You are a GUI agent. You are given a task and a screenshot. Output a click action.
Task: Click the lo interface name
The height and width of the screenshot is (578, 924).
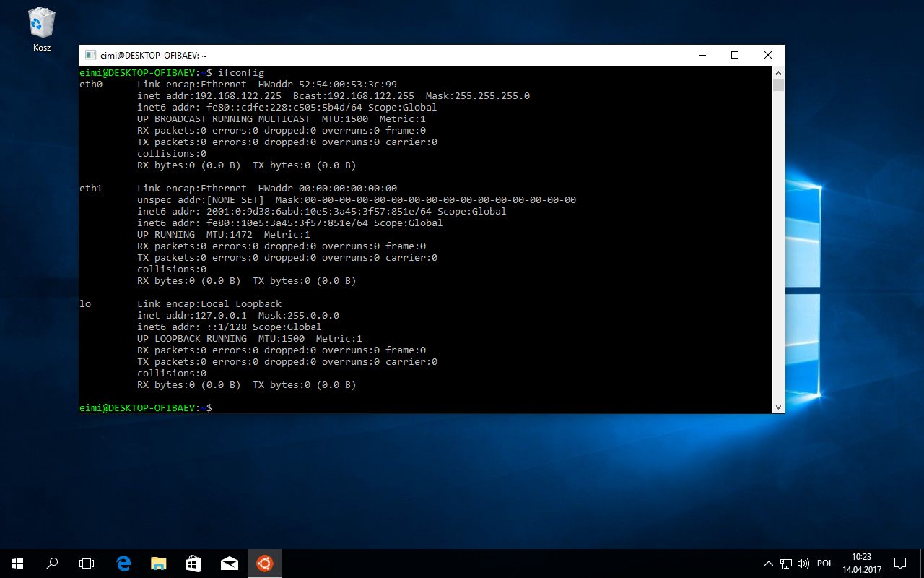pos(85,303)
